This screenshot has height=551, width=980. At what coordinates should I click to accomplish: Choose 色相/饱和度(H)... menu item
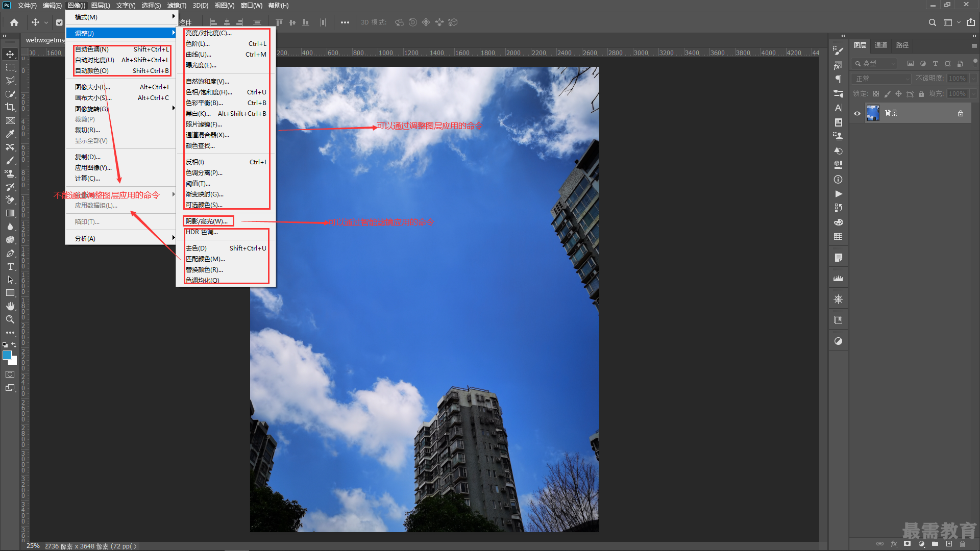pos(226,92)
